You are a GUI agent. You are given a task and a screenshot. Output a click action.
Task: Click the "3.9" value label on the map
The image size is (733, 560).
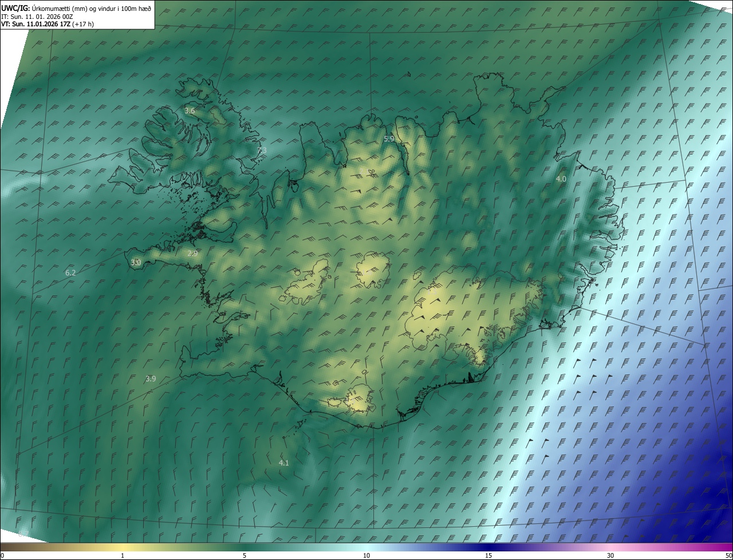pos(151,379)
